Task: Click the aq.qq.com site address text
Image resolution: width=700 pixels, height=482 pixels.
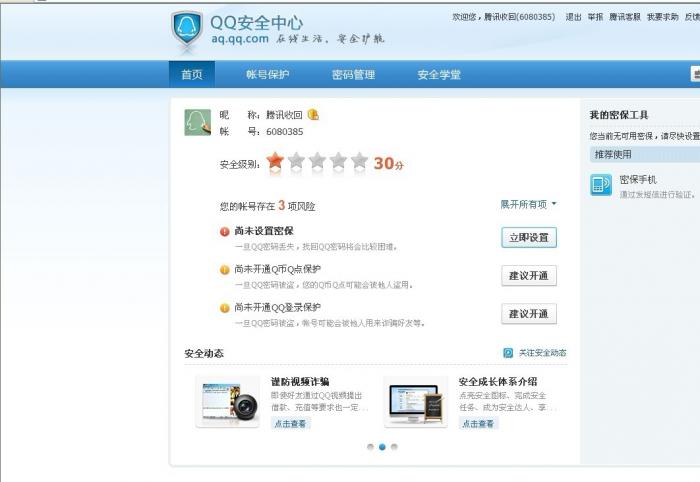Action: [240, 39]
